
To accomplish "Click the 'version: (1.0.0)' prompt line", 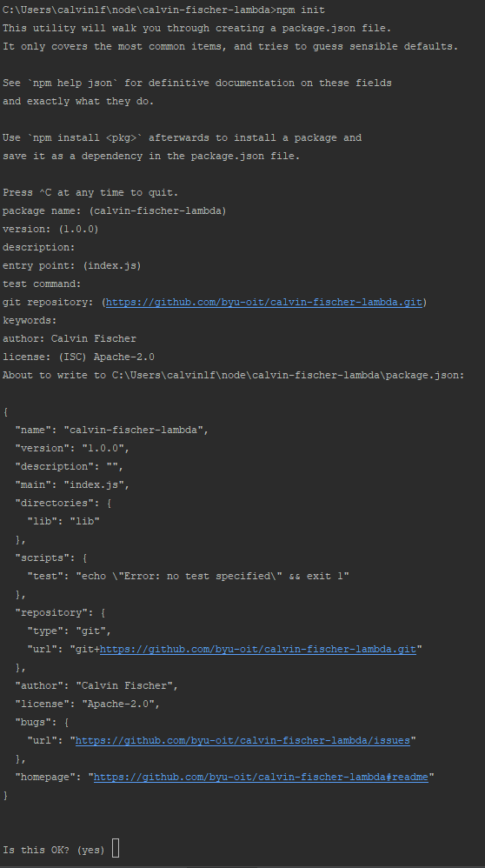I will [x=50, y=230].
